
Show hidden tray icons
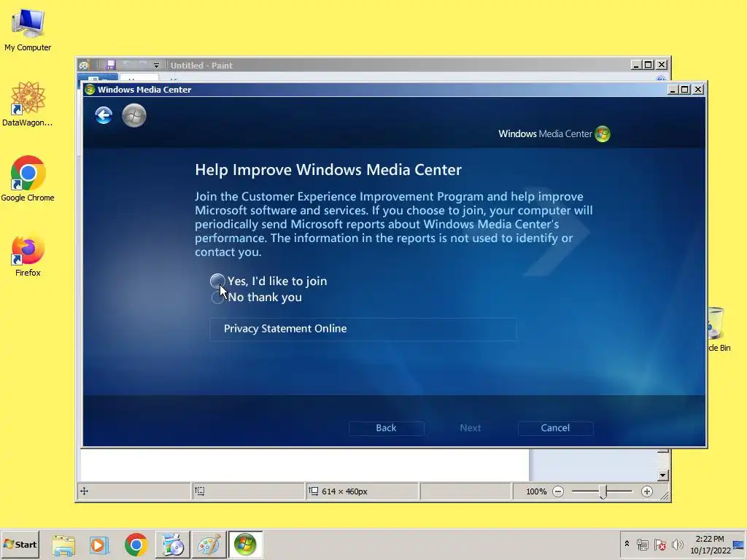(x=627, y=544)
